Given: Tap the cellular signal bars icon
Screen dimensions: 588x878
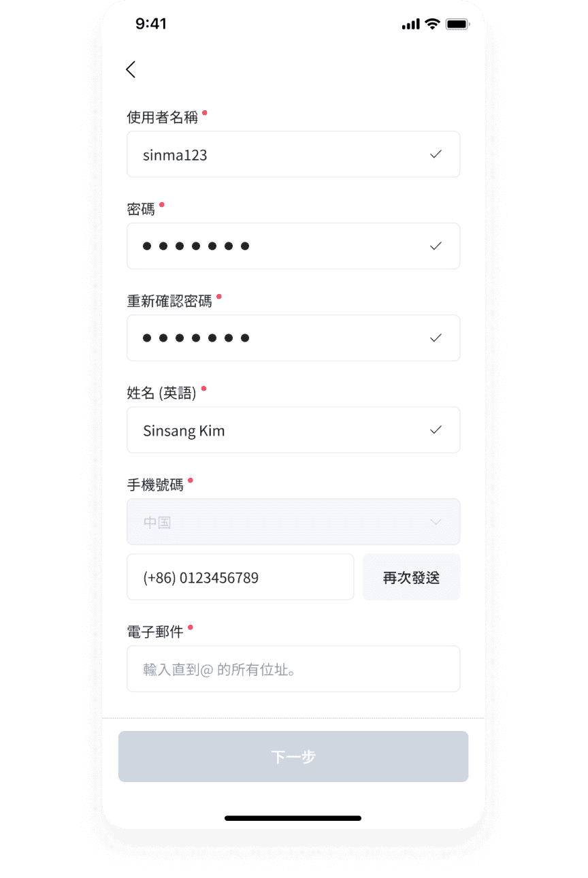Looking at the screenshot, I should pos(411,25).
